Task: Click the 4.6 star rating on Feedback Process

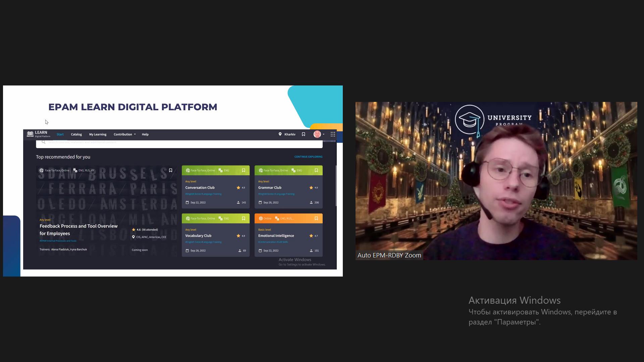Action: pyautogui.click(x=136, y=230)
